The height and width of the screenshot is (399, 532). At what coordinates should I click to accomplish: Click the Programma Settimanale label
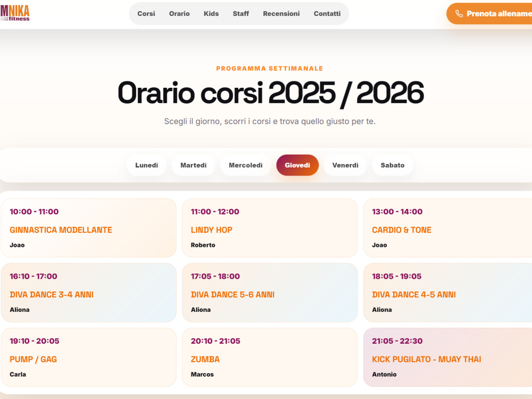(x=270, y=69)
